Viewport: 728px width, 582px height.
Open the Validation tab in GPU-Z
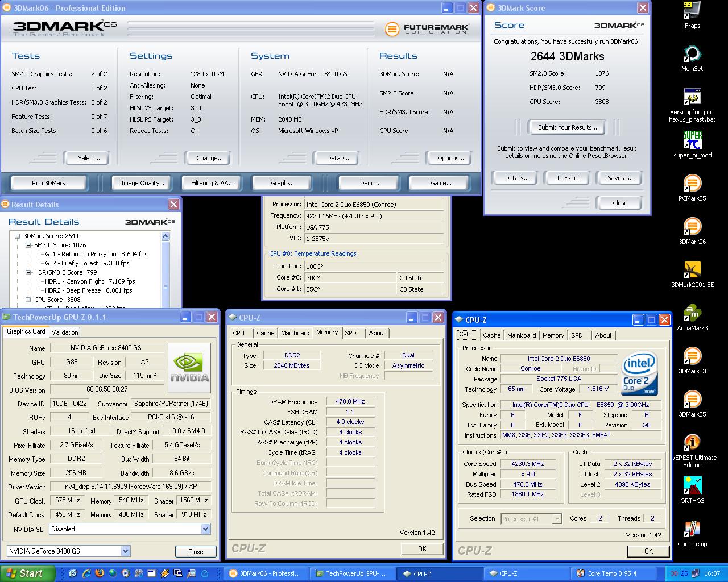(65, 332)
